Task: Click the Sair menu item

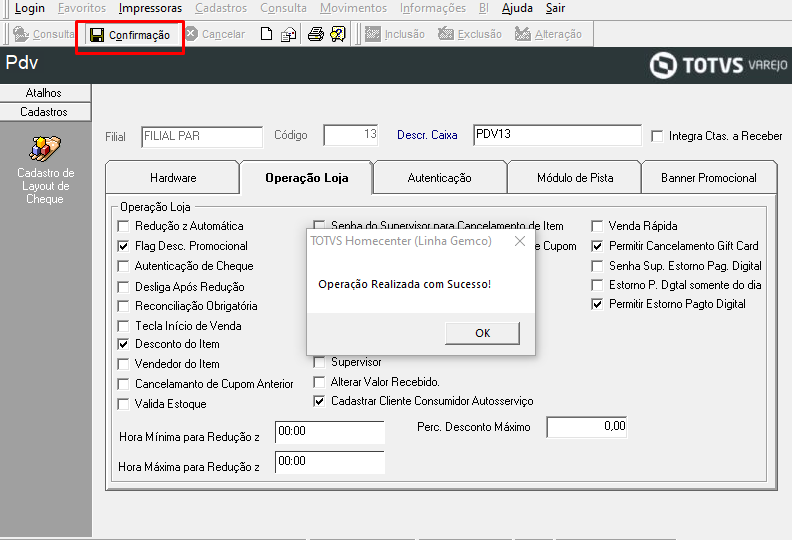Action: (555, 8)
